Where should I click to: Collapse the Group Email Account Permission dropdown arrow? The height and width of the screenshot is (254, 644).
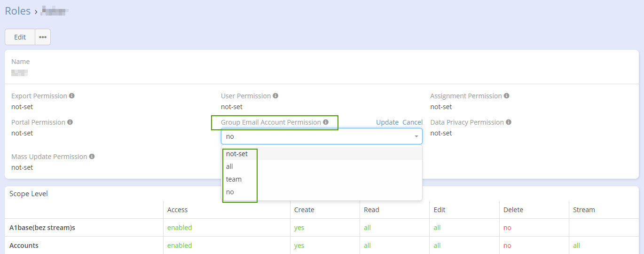[416, 136]
